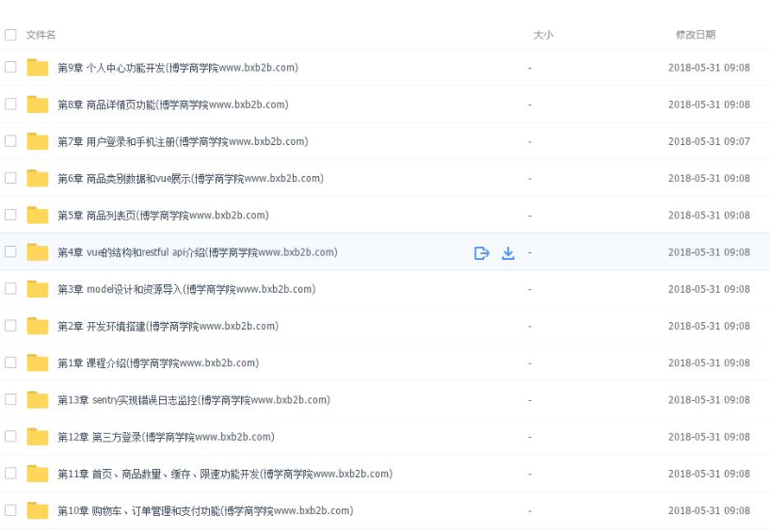The width and height of the screenshot is (770, 532).
Task: Sort files by 文件名 column header
Action: pyautogui.click(x=40, y=35)
